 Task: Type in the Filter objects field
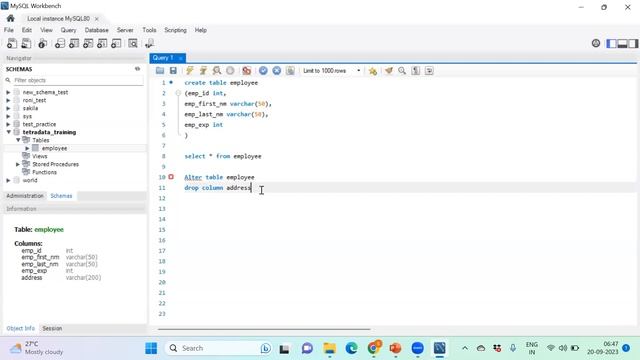click(x=78, y=80)
